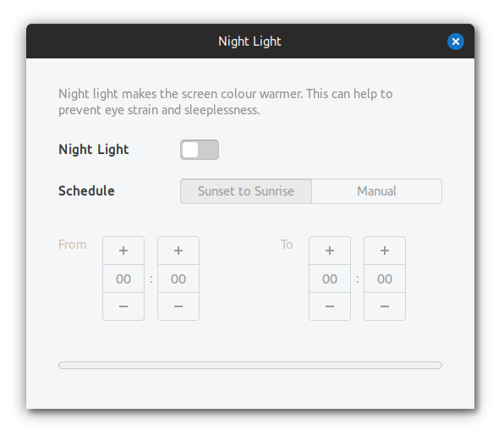Decrease the To minutes with minus
This screenshot has height=441, width=504.
pos(385,306)
